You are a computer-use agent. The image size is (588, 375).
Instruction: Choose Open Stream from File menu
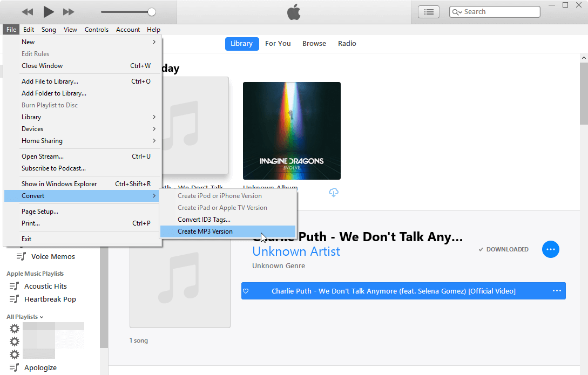(x=83, y=156)
